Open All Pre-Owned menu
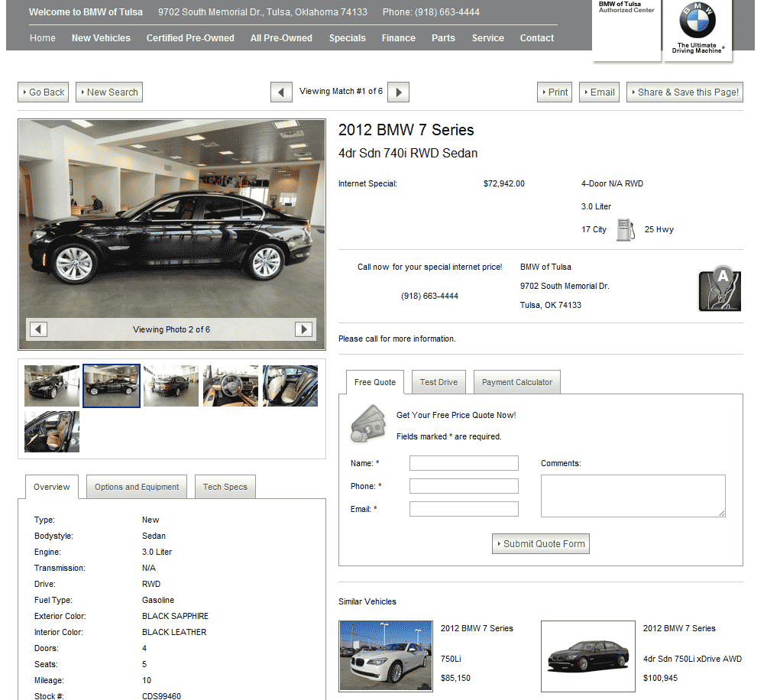 (x=282, y=37)
